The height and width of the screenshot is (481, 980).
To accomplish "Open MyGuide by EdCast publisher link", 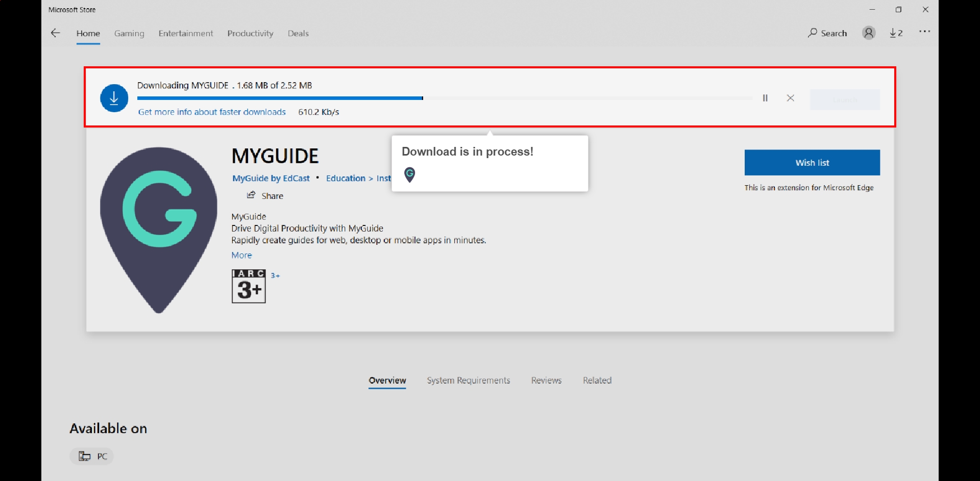I will 271,178.
